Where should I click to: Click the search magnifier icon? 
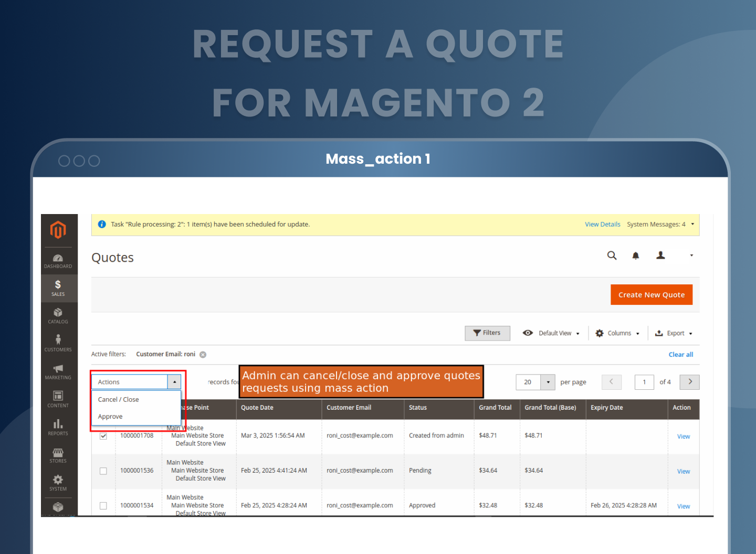click(612, 255)
